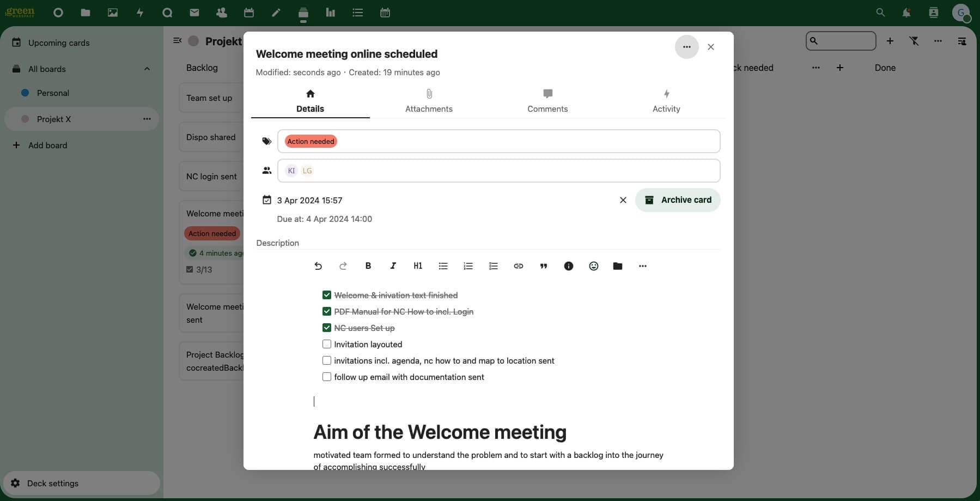Open the emoji picker
980x501 pixels.
[593, 266]
